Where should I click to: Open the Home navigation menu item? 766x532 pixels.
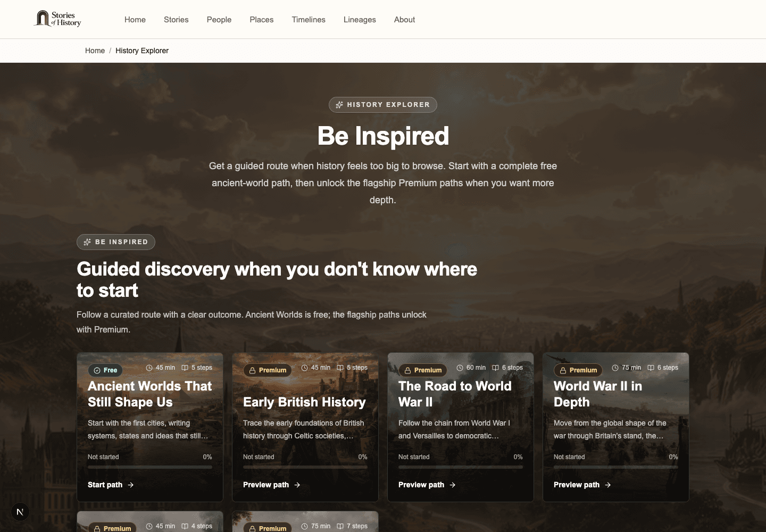pos(135,20)
